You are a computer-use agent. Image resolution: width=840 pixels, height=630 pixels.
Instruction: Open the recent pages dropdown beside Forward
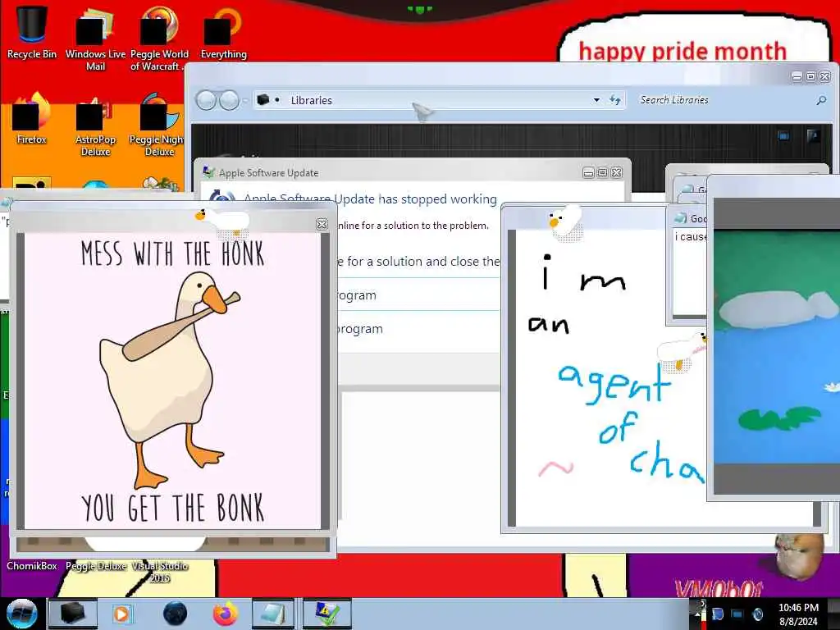[x=244, y=100]
